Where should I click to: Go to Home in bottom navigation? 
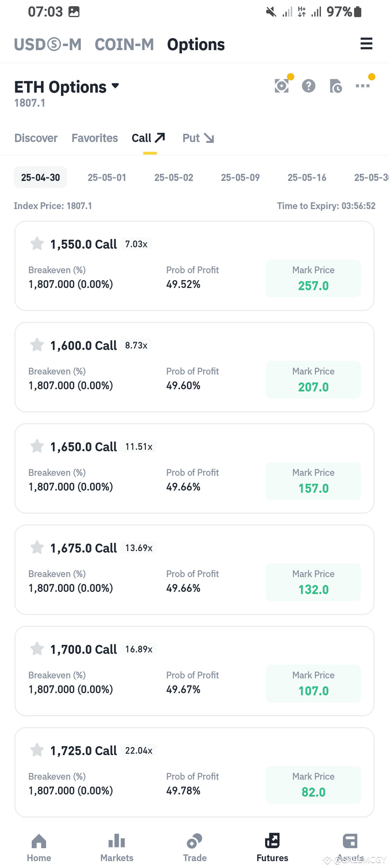(x=39, y=848)
